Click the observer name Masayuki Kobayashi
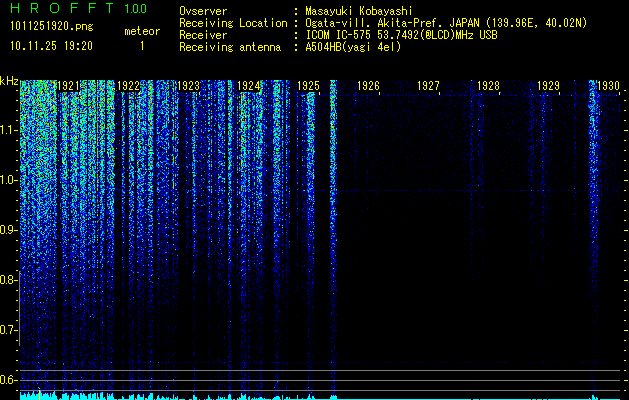This screenshot has width=629, height=400. tap(358, 11)
